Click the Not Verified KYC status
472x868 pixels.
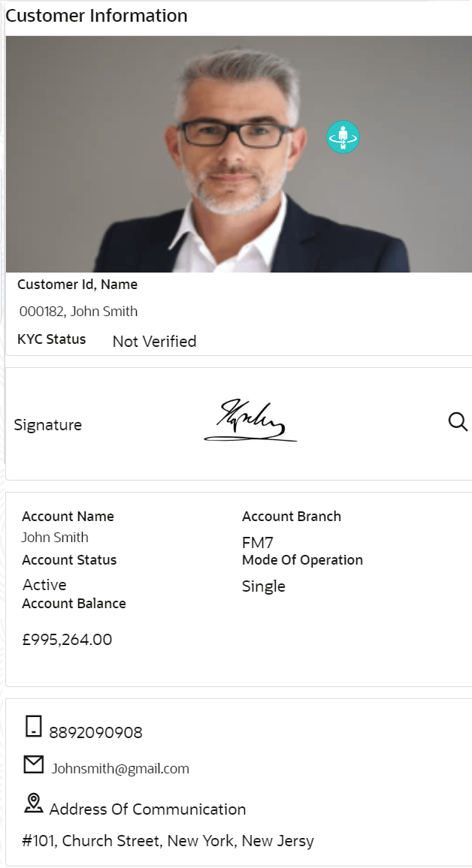coord(154,342)
